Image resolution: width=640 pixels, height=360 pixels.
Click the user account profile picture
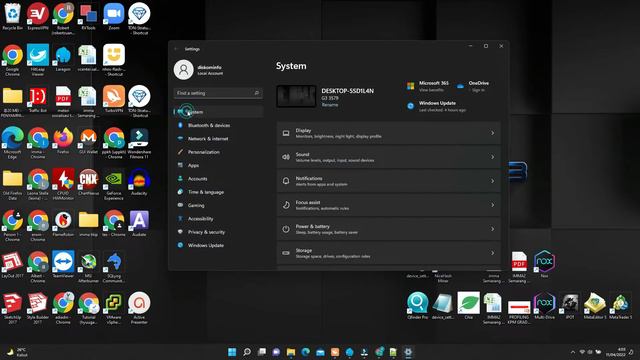[x=184, y=69]
